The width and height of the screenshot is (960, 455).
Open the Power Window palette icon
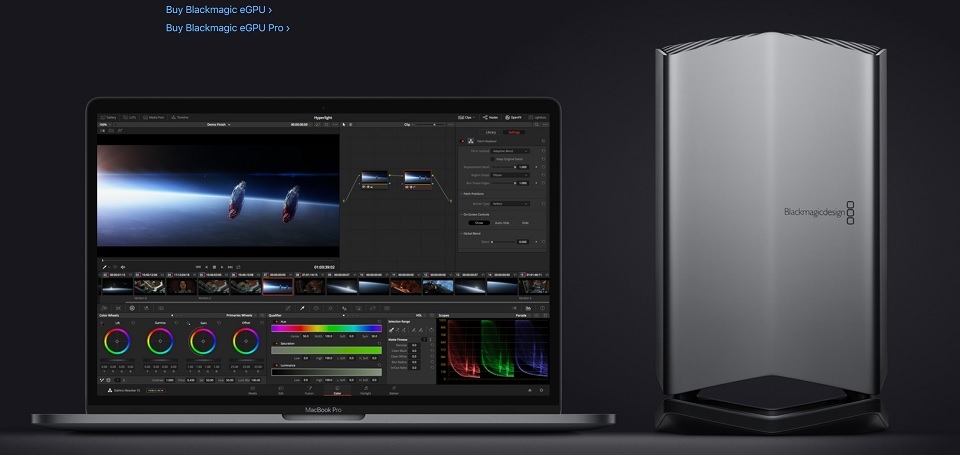[316, 308]
